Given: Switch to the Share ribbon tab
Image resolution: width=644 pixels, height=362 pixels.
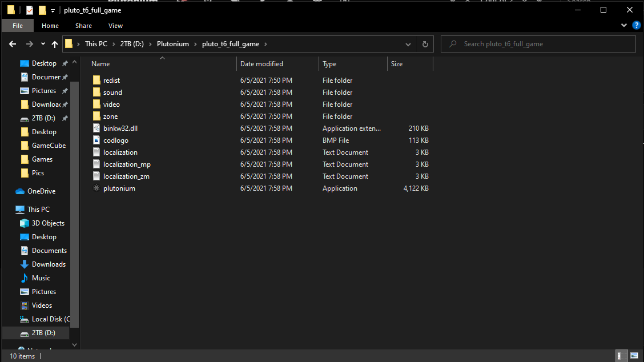Looking at the screenshot, I should 83,26.
